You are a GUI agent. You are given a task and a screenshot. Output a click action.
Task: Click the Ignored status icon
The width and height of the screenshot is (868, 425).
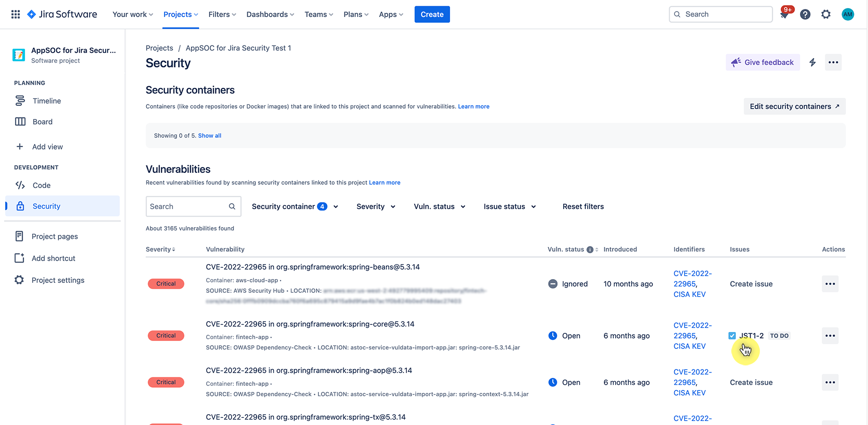click(552, 284)
